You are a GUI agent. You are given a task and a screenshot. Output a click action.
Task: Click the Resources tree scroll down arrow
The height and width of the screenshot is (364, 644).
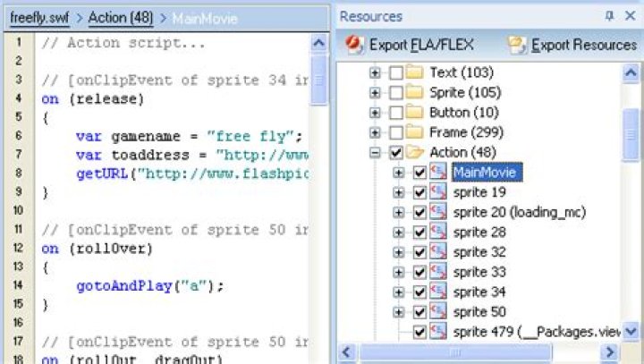pos(631,331)
